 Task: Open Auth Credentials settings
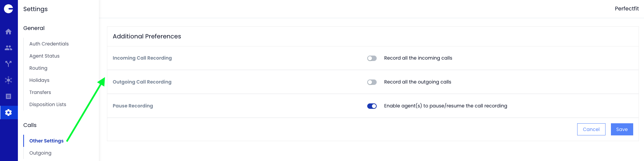coord(49,44)
